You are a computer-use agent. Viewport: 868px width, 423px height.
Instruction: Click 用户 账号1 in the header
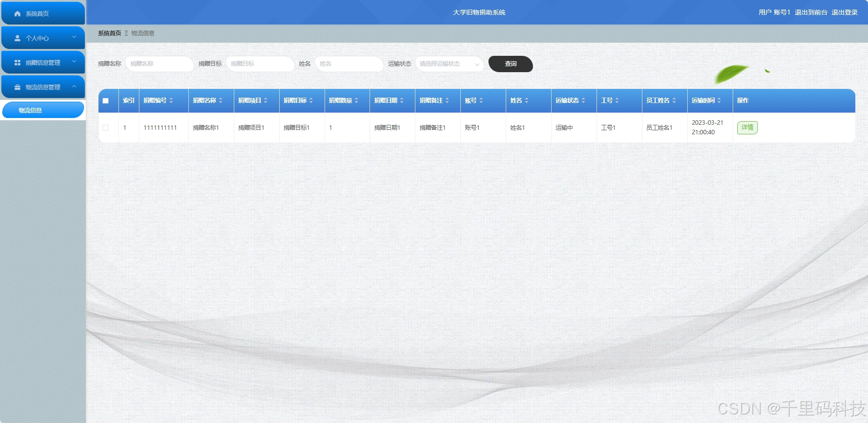[x=774, y=12]
